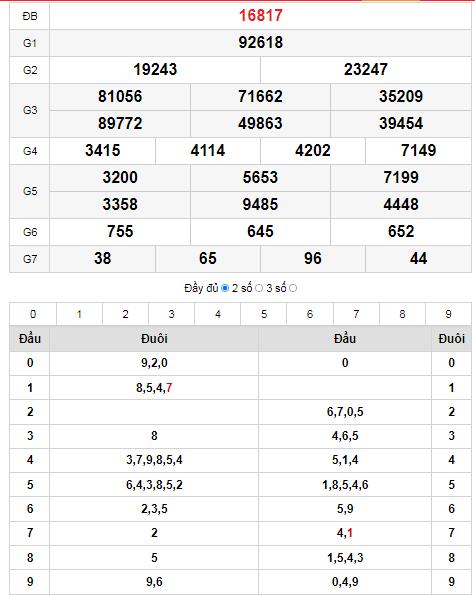Image resolution: width=475 pixels, height=595 pixels.
Task: Click G3 prize number 81056
Action: pyautogui.click(x=120, y=96)
